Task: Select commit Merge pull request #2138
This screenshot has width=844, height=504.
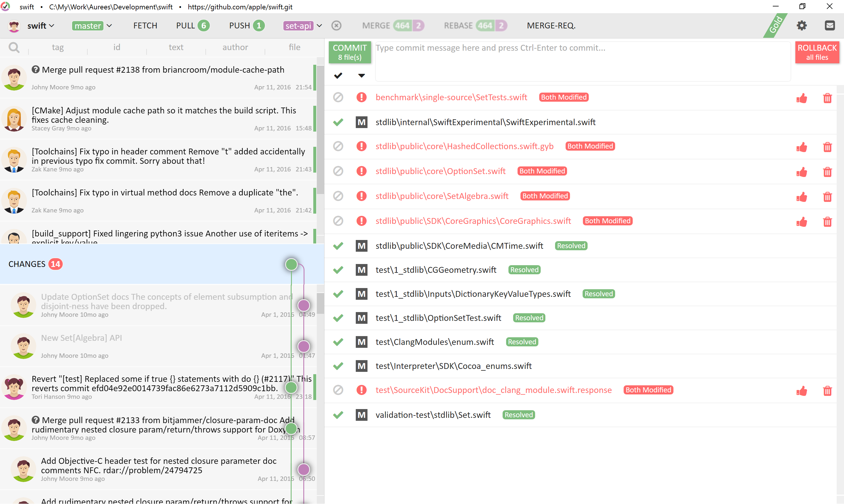Action: tap(158, 78)
